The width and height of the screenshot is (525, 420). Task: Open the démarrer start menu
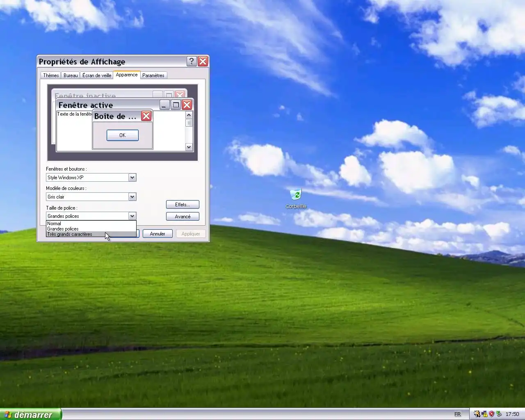[x=31, y=414]
